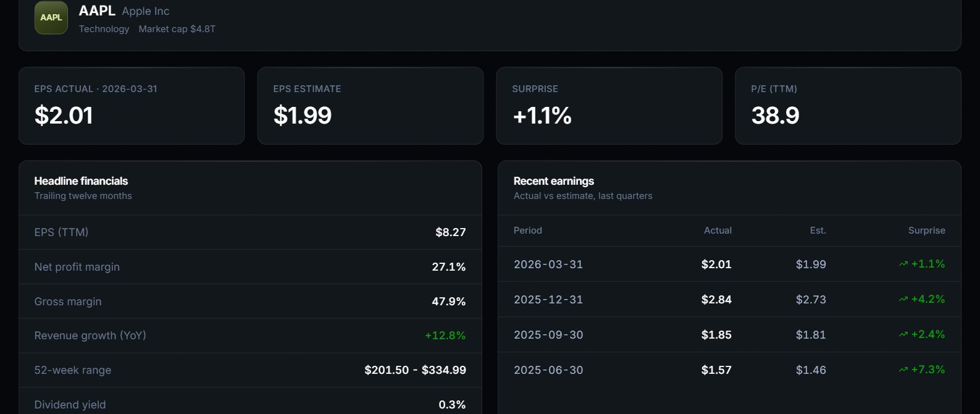The height and width of the screenshot is (414, 980).
Task: Click the 52-week range row
Action: pos(250,370)
